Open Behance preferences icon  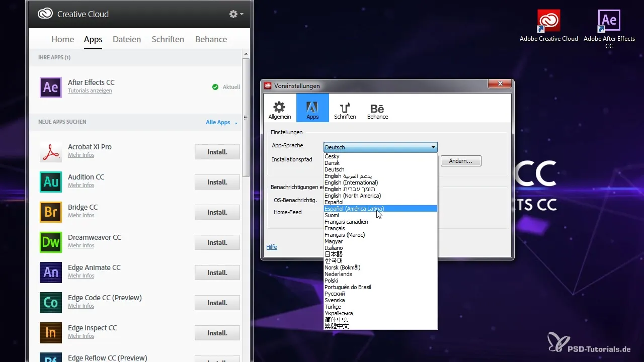377,108
